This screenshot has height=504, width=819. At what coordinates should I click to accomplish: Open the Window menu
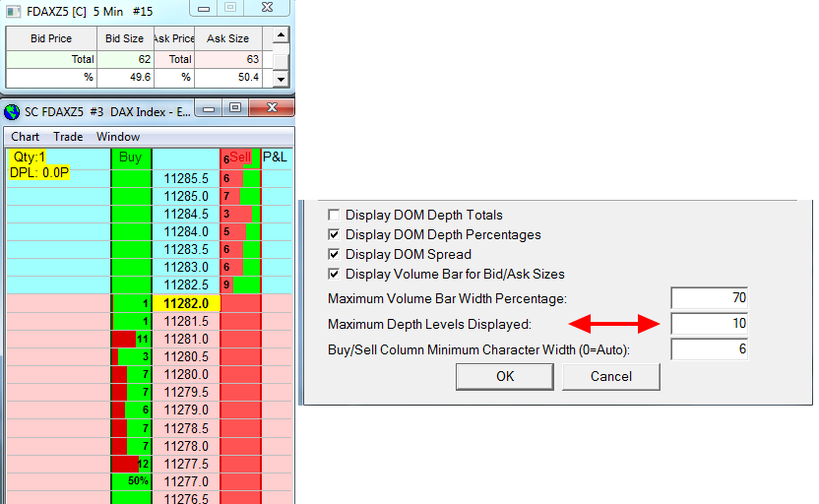click(x=118, y=137)
